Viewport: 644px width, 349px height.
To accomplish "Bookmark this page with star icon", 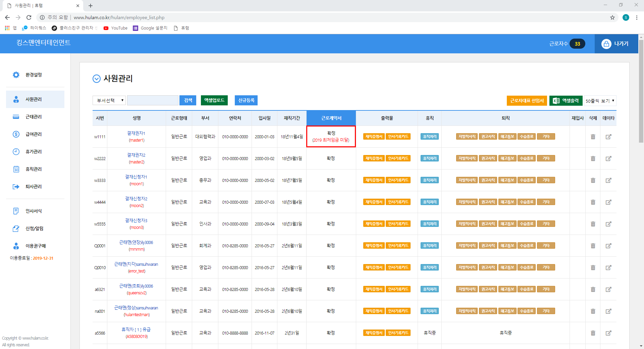I will click(x=612, y=17).
